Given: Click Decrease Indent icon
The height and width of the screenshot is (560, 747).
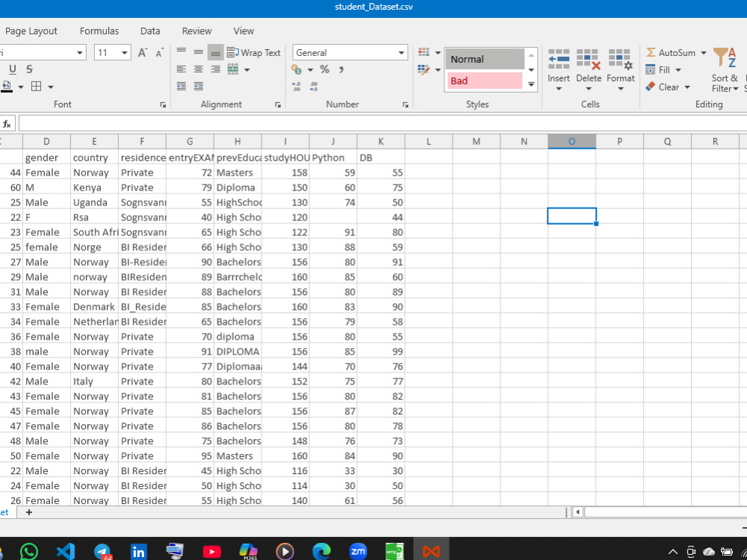Looking at the screenshot, I should (x=181, y=87).
